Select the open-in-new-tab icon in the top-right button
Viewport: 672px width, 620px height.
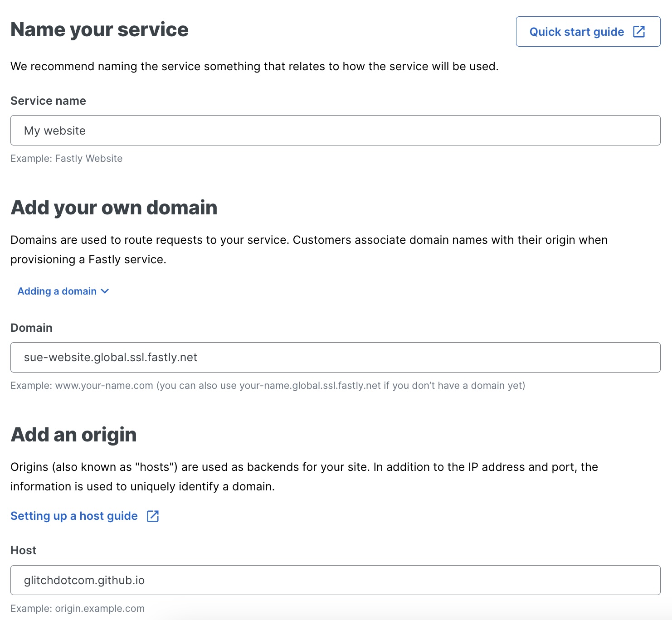639,32
